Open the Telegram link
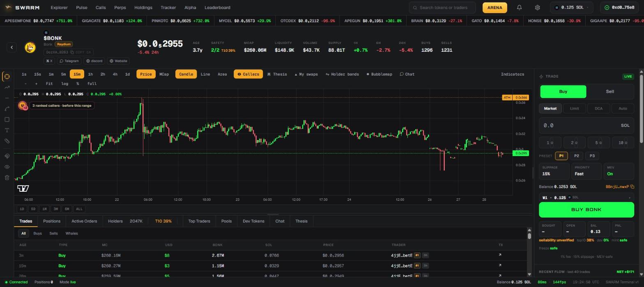Image resolution: width=644 pixels, height=287 pixels. coord(69,61)
